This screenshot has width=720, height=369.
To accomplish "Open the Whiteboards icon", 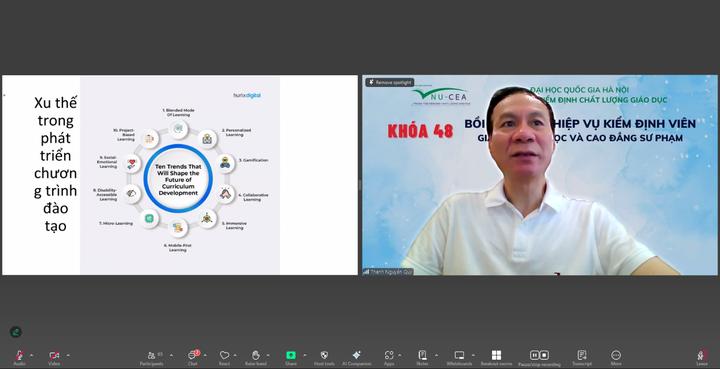I will (x=459, y=355).
